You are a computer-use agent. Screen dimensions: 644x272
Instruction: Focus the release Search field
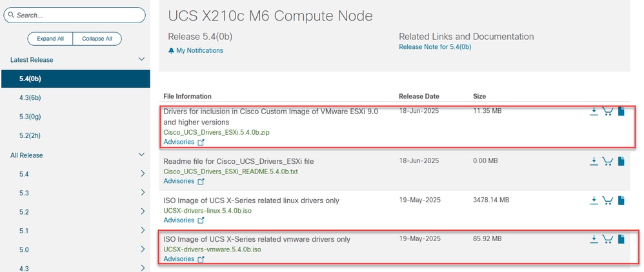pos(74,15)
